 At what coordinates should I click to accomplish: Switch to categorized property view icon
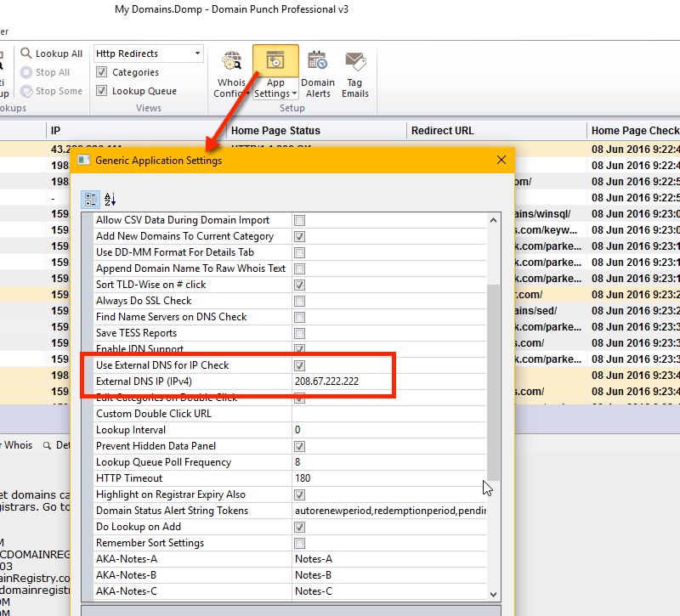coord(91,200)
